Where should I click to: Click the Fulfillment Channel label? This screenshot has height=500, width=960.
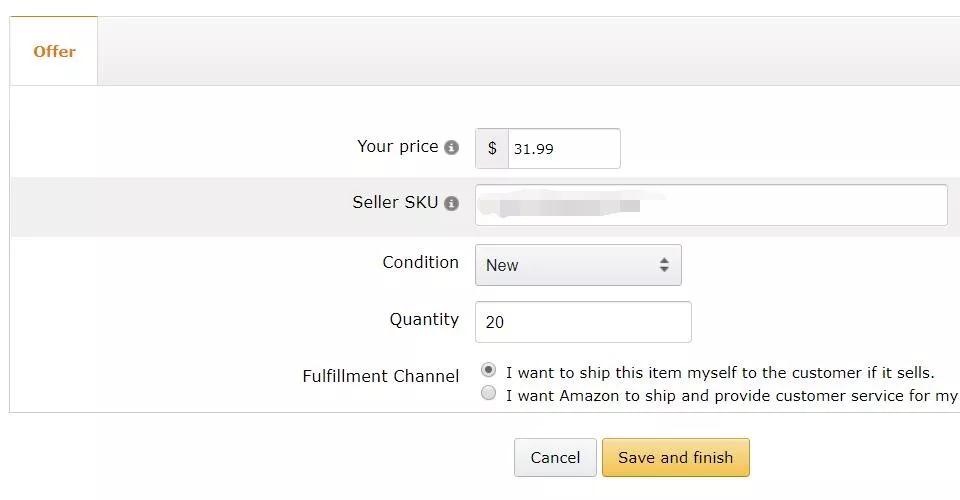pyautogui.click(x=380, y=377)
